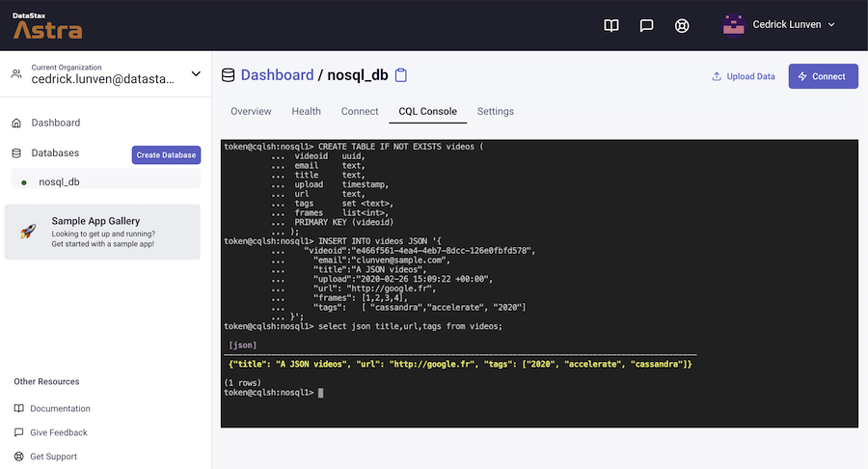Viewport: 868px width, 469px height.
Task: Switch to the Overview tab
Action: click(x=251, y=111)
